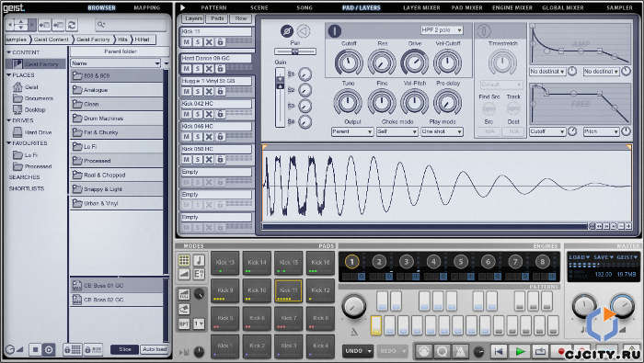644x363 pixels.
Task: Open the SAVE menu
Action: 603,257
